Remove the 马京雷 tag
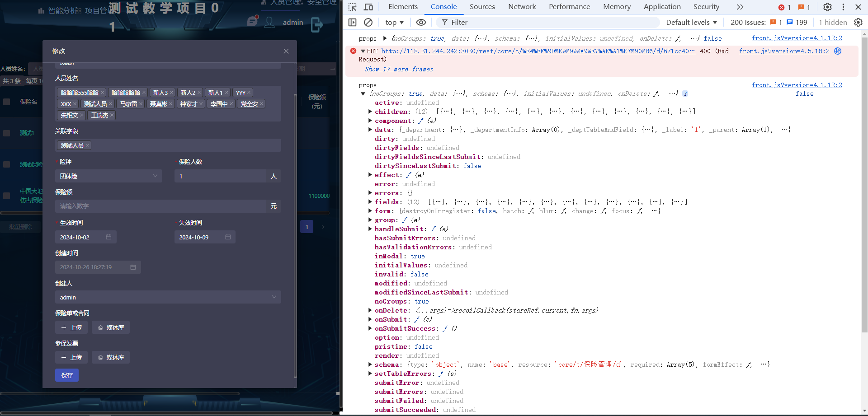 tap(141, 104)
